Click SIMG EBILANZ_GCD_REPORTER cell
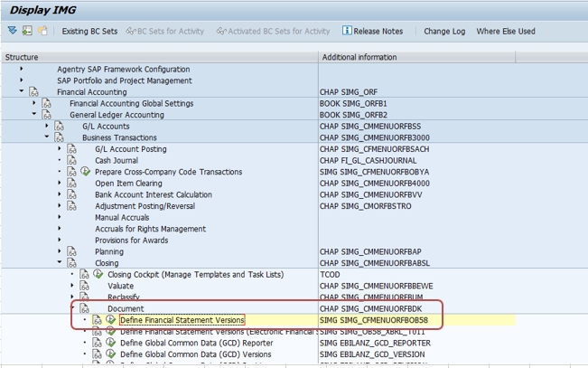Screen dimensions: 588x368 [x=375, y=343]
